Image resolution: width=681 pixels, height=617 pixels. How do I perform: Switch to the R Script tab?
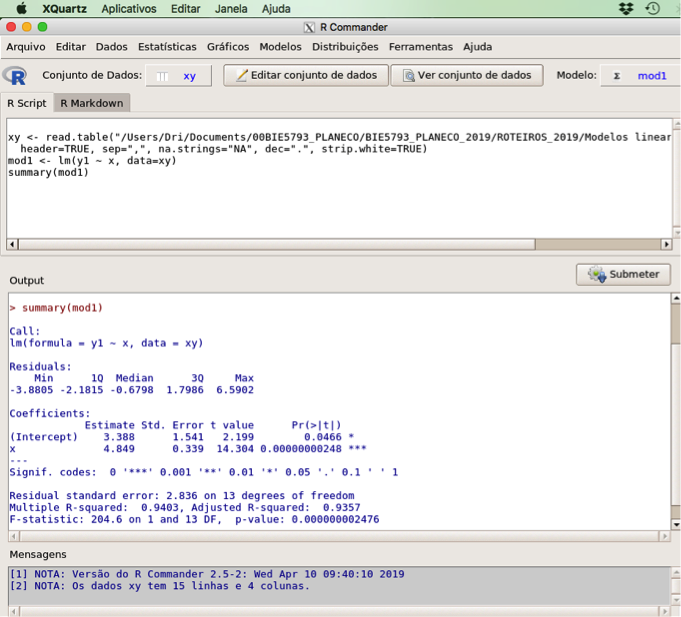click(27, 103)
